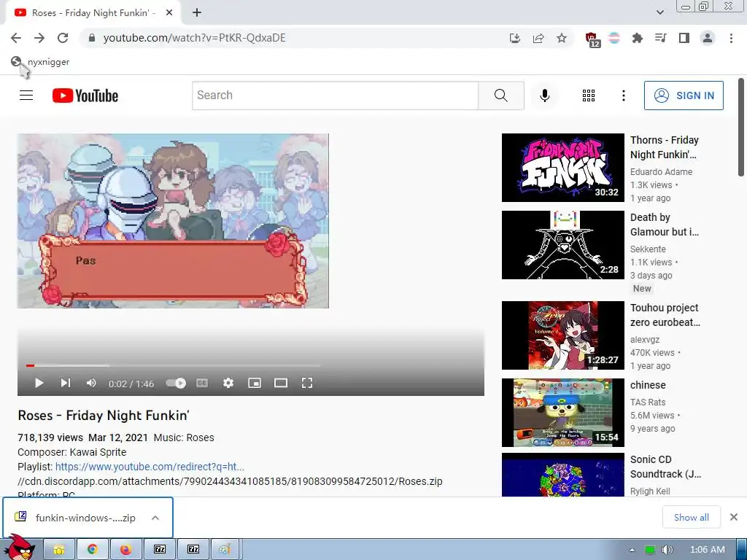Open the playlist redirect link in description
The width and height of the screenshot is (747, 560).
tap(150, 467)
